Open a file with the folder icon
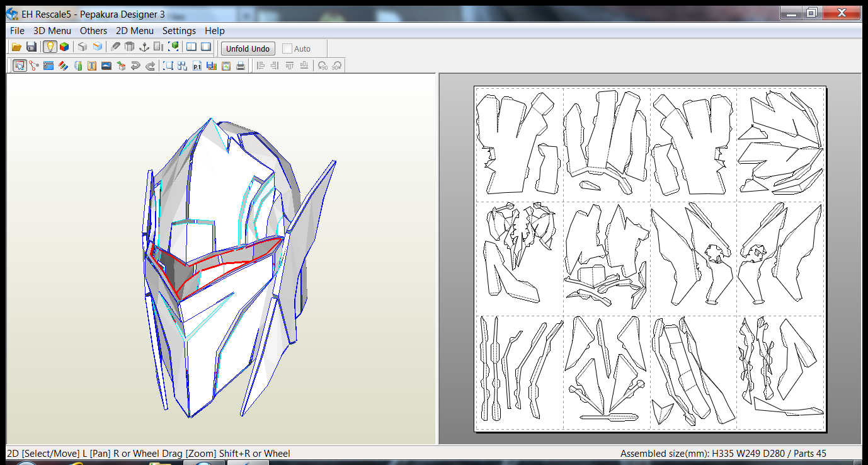 [17, 47]
